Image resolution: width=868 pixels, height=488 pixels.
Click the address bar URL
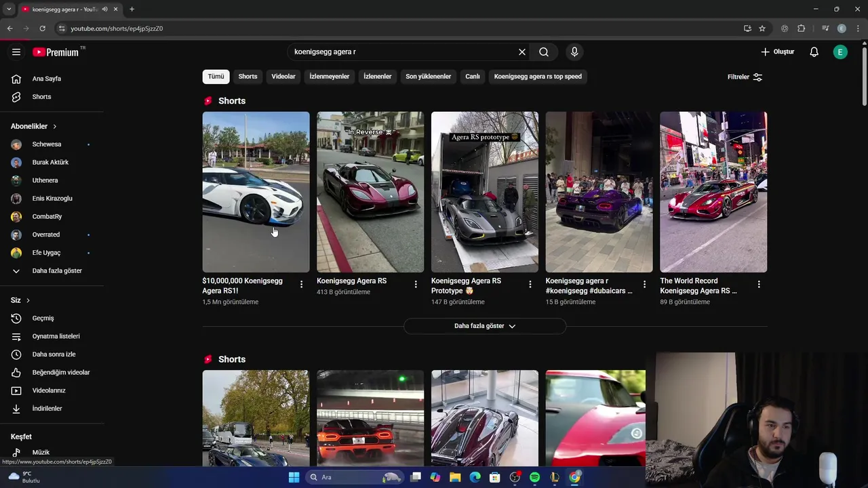117,28
